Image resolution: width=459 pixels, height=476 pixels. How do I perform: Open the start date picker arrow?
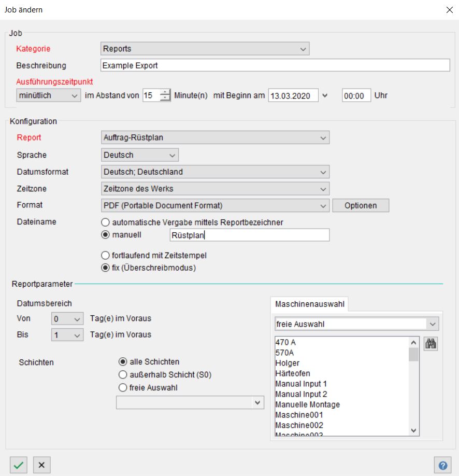(x=325, y=95)
